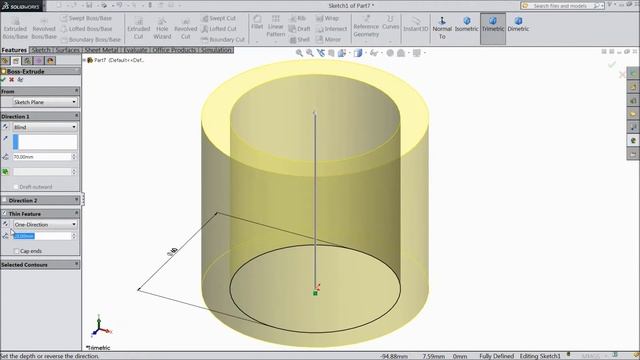Click the View Settings monitor icon
640x360 pixels.
[x=417, y=53]
